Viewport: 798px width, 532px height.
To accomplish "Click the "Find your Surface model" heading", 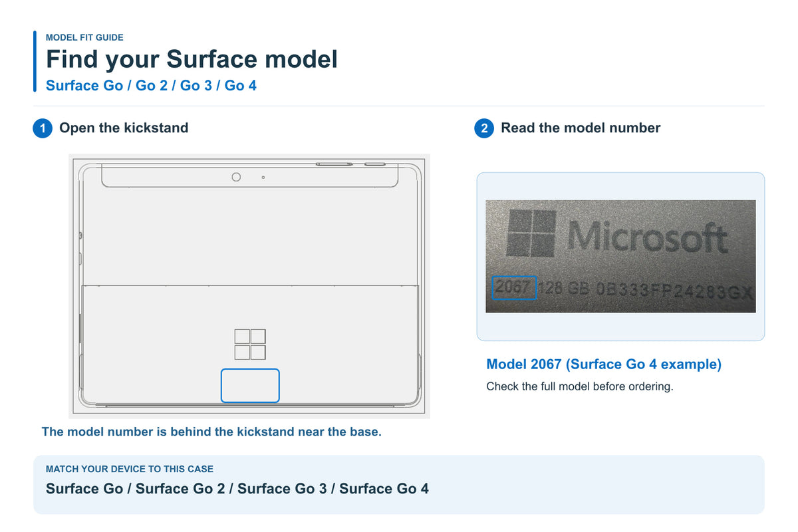I will 192,59.
